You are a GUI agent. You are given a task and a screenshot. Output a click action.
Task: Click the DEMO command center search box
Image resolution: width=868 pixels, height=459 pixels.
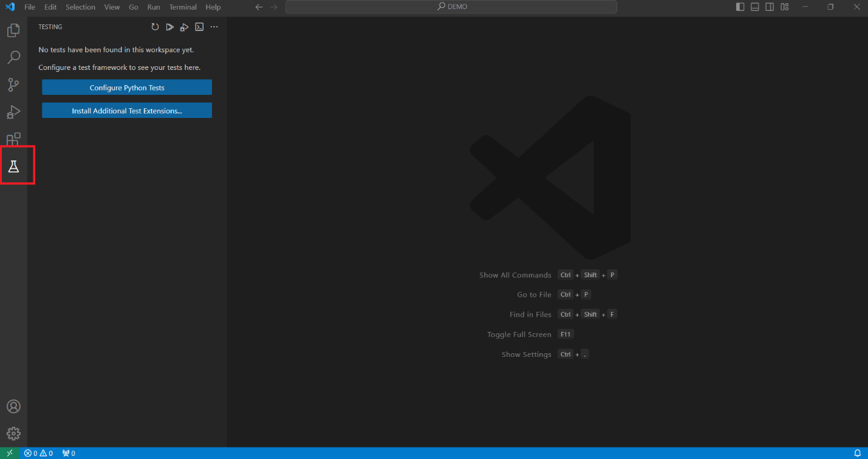coord(451,7)
